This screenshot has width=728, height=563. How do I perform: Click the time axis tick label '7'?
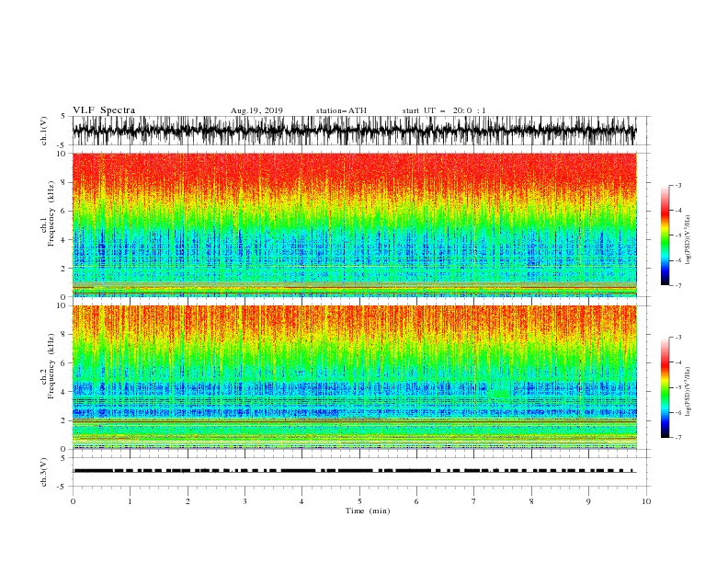pyautogui.click(x=474, y=501)
